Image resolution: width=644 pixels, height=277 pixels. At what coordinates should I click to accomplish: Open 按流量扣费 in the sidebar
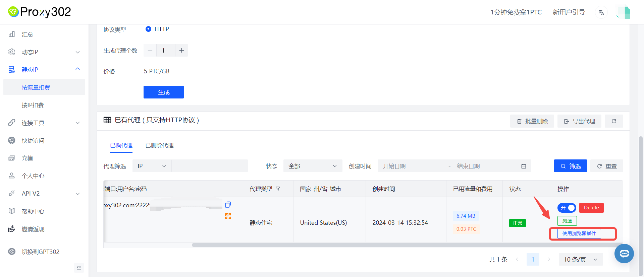pos(44,87)
